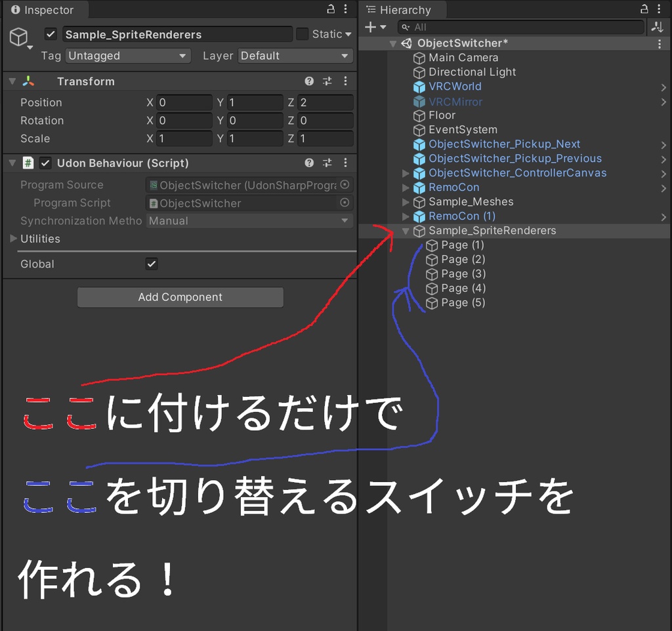Viewport: 672px width, 631px height.
Task: Open the Untagged tag dropdown
Action: [128, 56]
